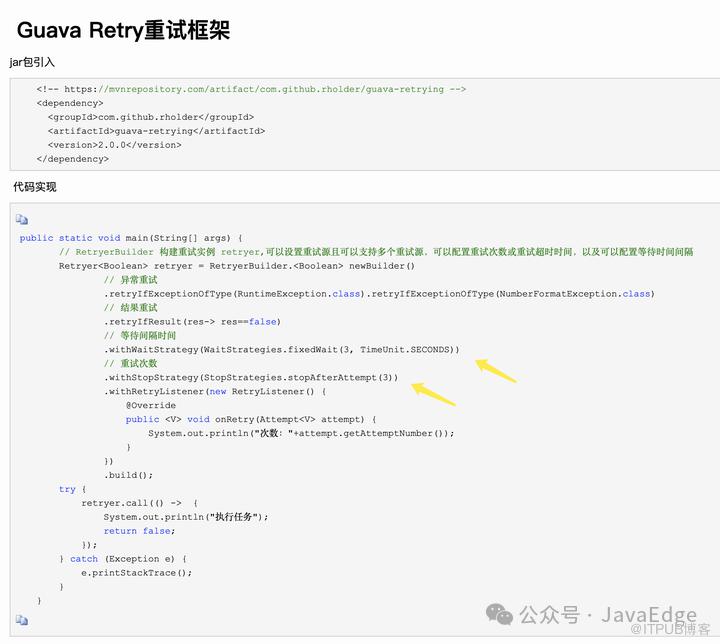Click the 'e.printStackTrace();' line
This screenshot has width=720, height=644.
click(136, 573)
